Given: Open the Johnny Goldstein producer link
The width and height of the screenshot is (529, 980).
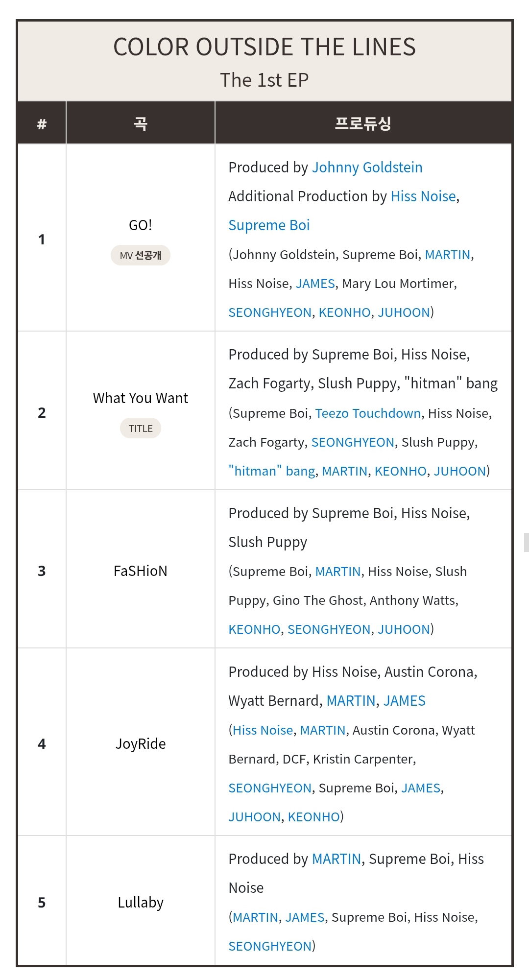Looking at the screenshot, I should 367,167.
